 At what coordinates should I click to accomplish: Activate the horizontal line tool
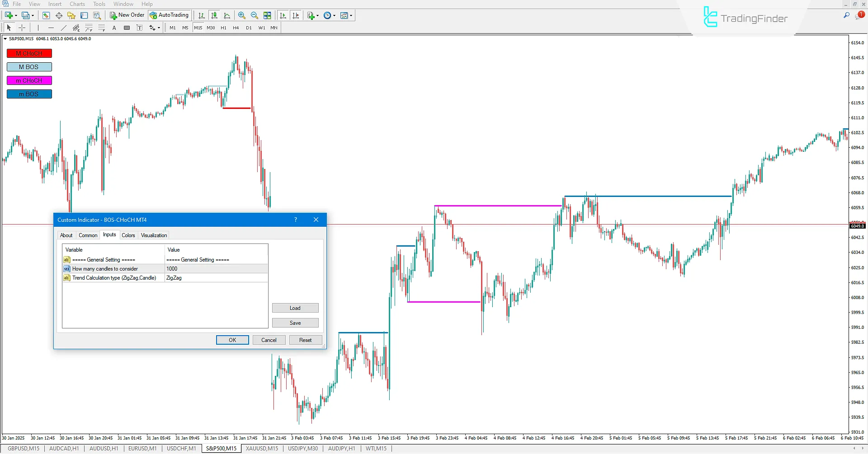(51, 28)
